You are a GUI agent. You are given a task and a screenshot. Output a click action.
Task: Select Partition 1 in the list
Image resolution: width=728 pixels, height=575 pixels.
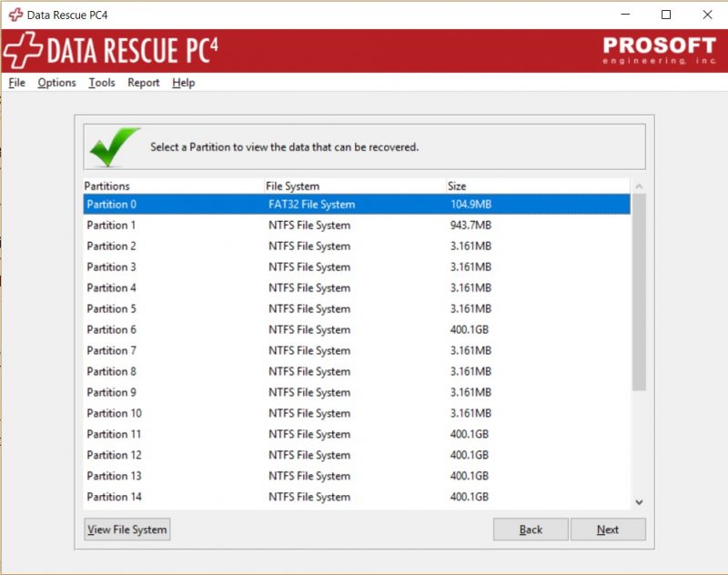click(357, 225)
